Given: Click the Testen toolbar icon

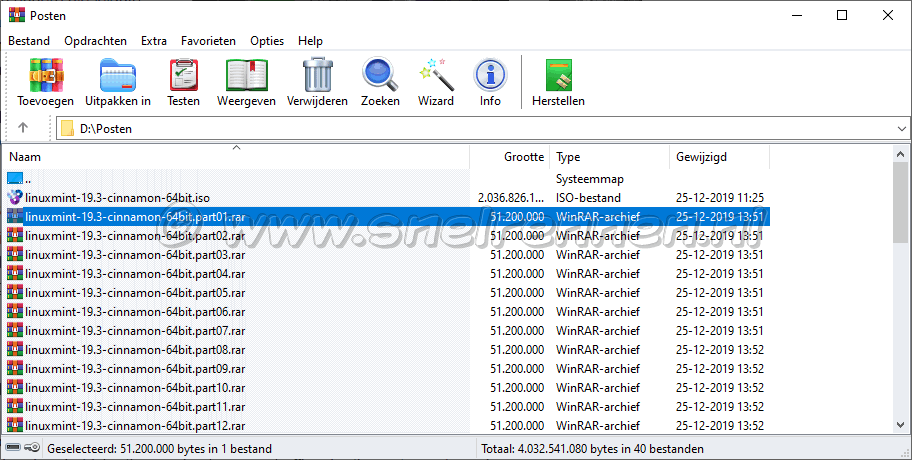Looking at the screenshot, I should [x=184, y=75].
